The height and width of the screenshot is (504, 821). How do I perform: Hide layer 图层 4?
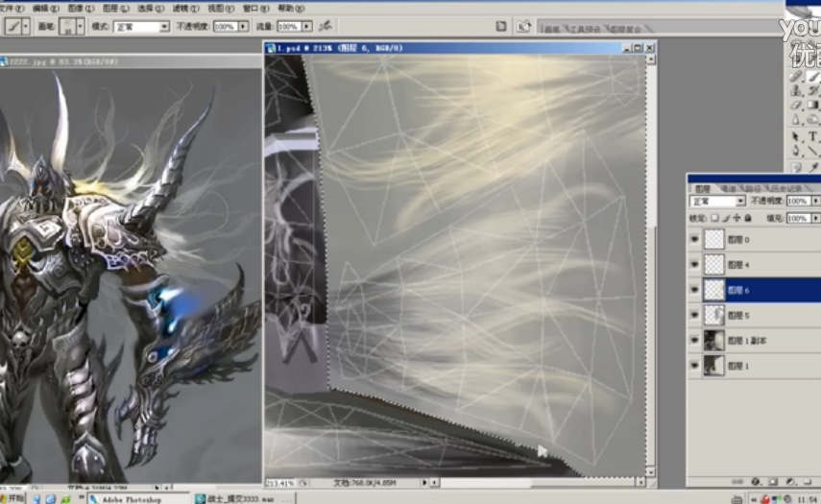click(694, 264)
